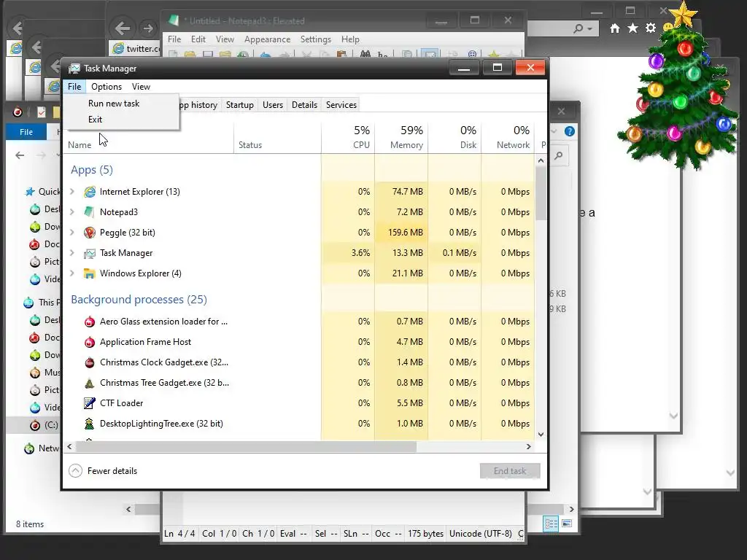Expand the Task Manager process group
Image resolution: width=747 pixels, height=560 pixels.
click(72, 253)
